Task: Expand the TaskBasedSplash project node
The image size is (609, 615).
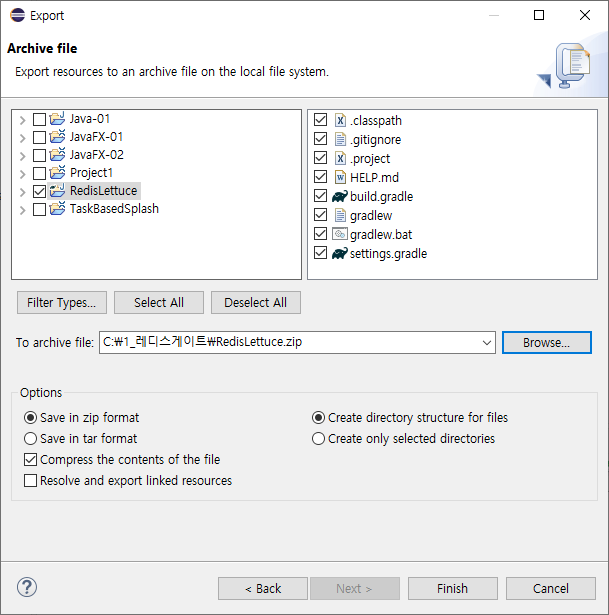Action: point(22,210)
